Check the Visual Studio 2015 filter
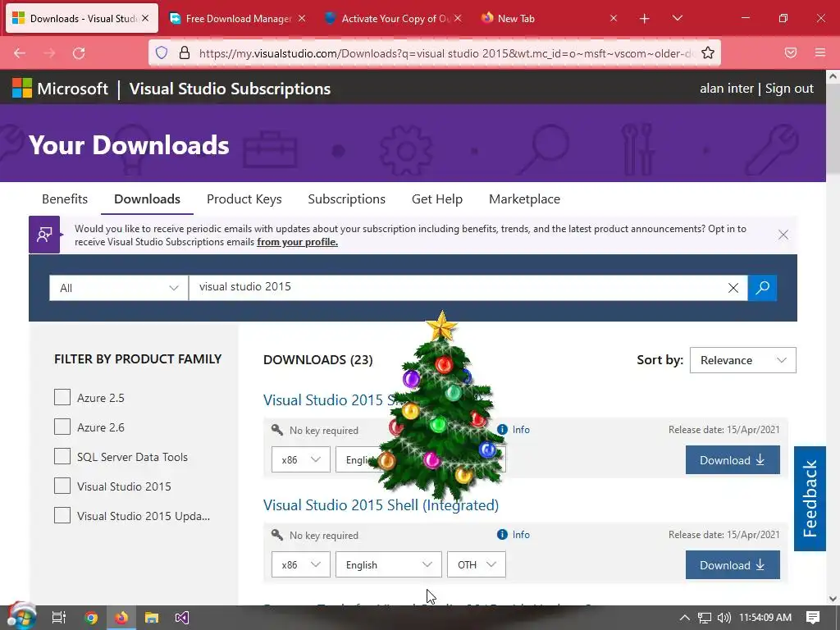 pos(62,486)
